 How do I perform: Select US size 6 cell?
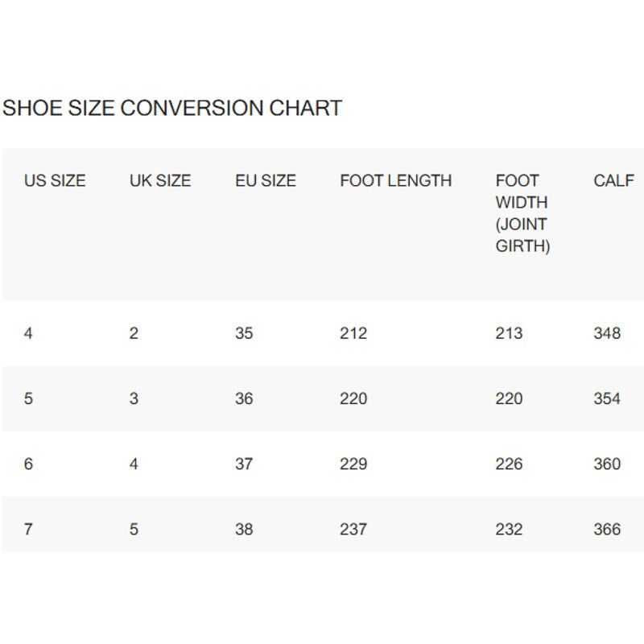(x=28, y=464)
